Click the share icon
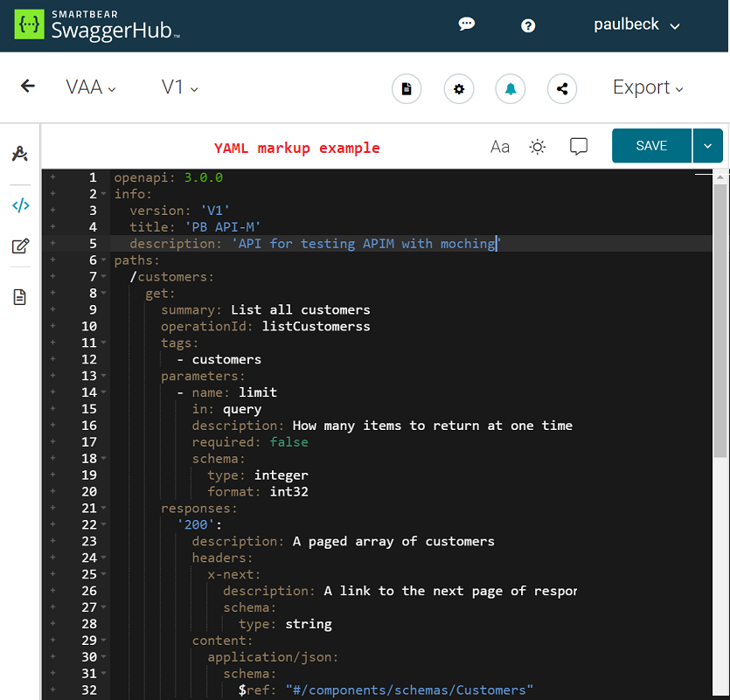 pyautogui.click(x=562, y=88)
